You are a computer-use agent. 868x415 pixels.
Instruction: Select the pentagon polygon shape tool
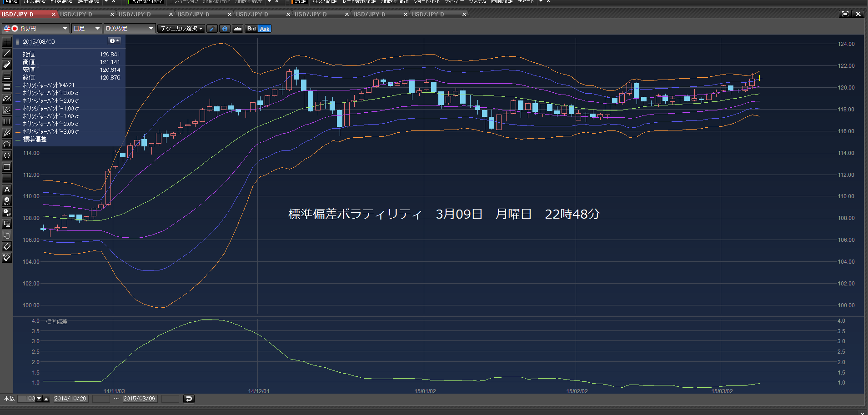[7, 144]
